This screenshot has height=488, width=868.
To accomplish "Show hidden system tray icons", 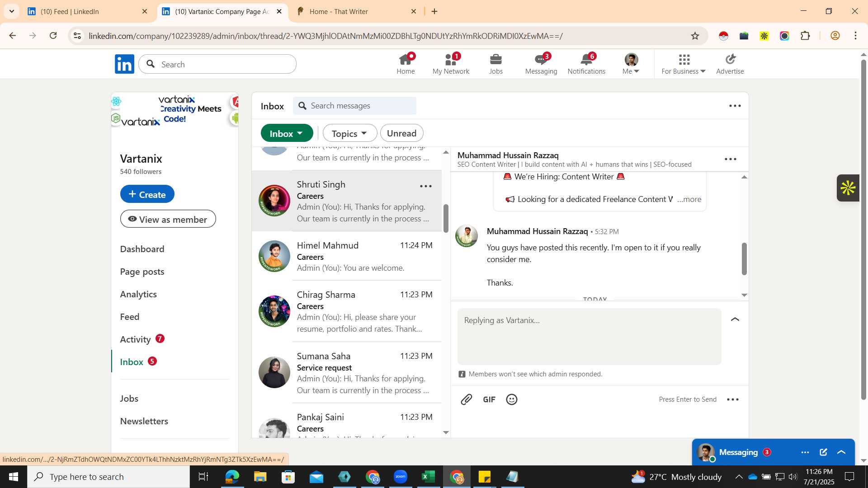I will coord(738,477).
